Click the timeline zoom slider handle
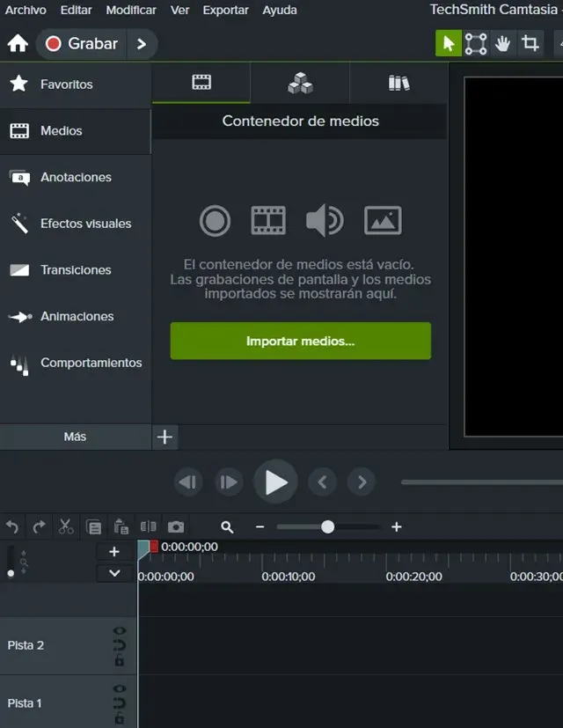Screen dimensions: 563x728 point(327,527)
